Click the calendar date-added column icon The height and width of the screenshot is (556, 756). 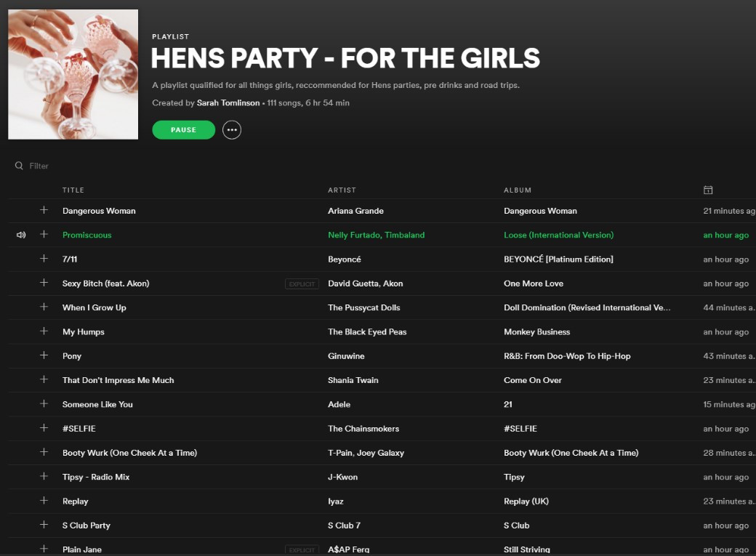pyautogui.click(x=708, y=190)
